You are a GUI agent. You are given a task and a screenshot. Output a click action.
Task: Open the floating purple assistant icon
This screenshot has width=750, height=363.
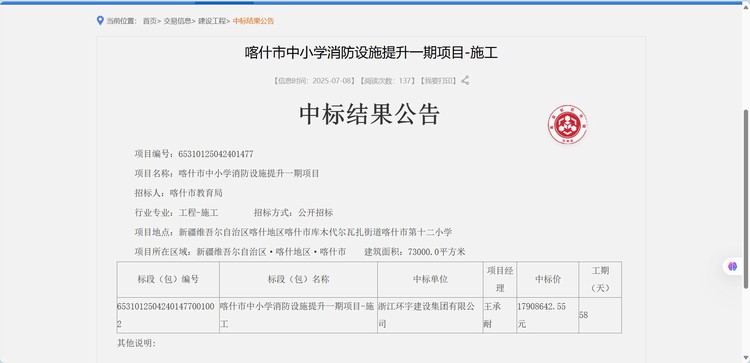pos(732,266)
